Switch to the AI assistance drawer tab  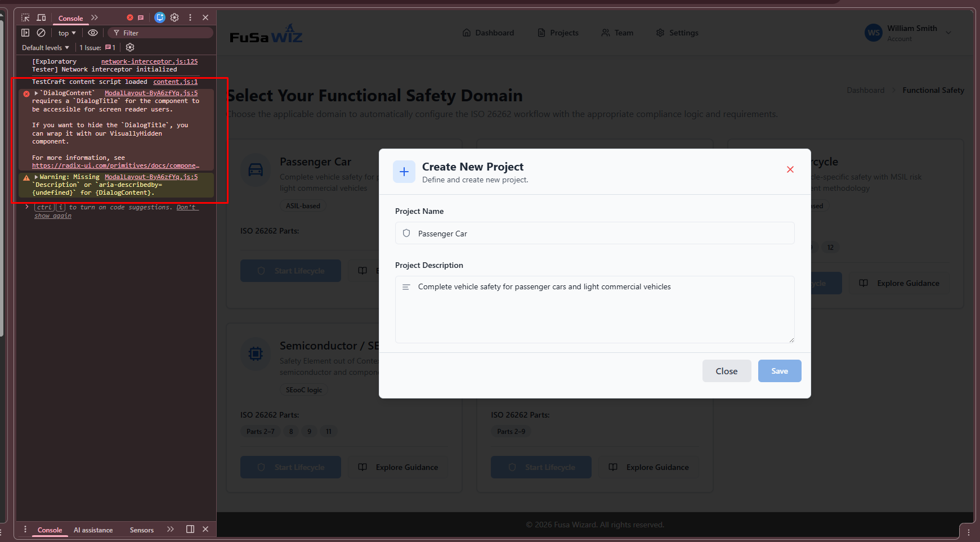click(93, 530)
